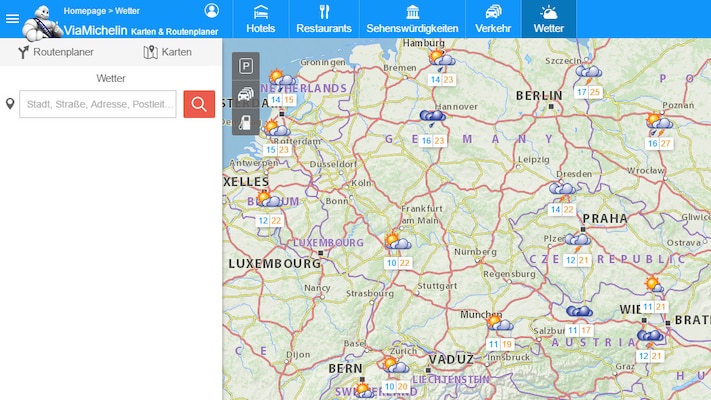
Task: Click the Hamburg weather icon
Action: (x=442, y=59)
